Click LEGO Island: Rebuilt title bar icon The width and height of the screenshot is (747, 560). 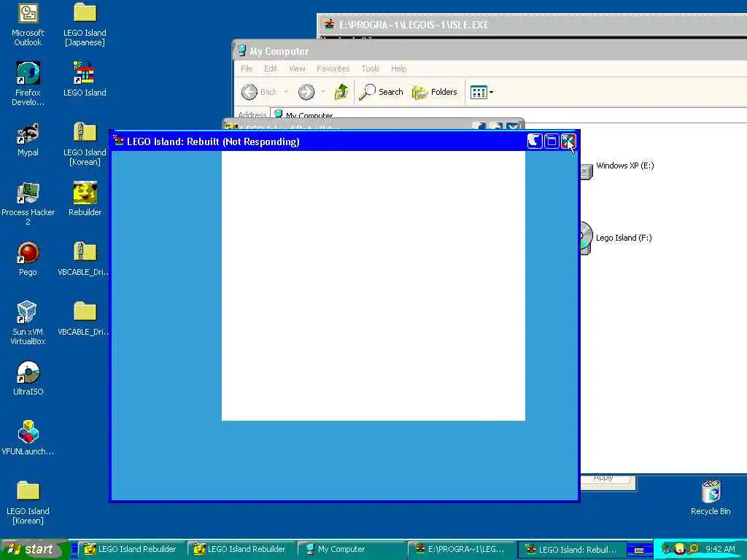tap(118, 141)
